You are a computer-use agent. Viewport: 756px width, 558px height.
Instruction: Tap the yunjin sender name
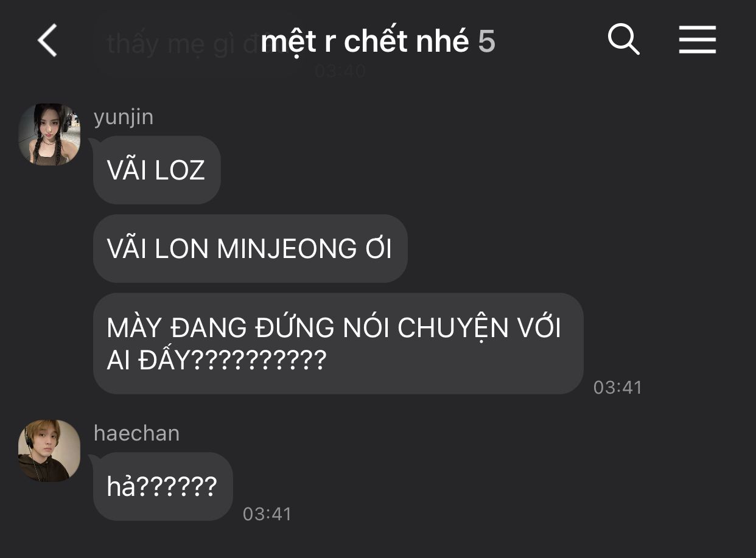pyautogui.click(x=124, y=117)
